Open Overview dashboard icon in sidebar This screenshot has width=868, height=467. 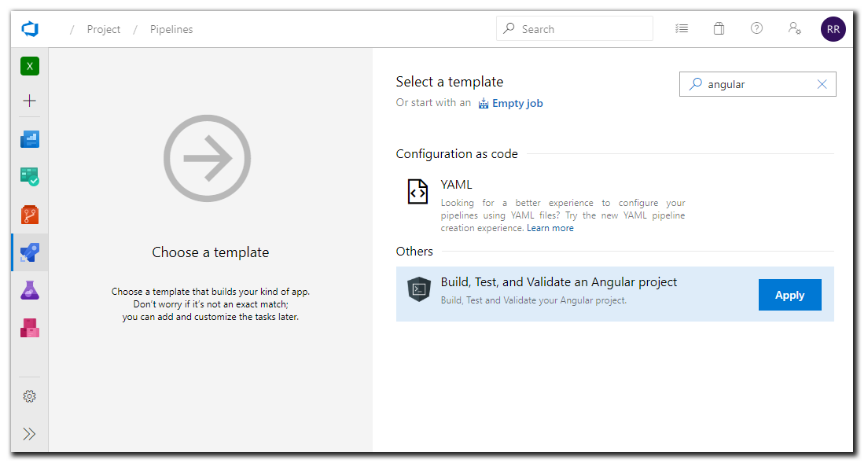point(30,139)
